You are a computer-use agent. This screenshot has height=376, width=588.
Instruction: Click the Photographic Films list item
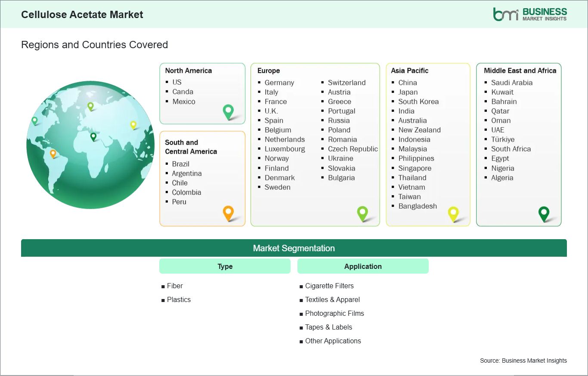pos(334,313)
